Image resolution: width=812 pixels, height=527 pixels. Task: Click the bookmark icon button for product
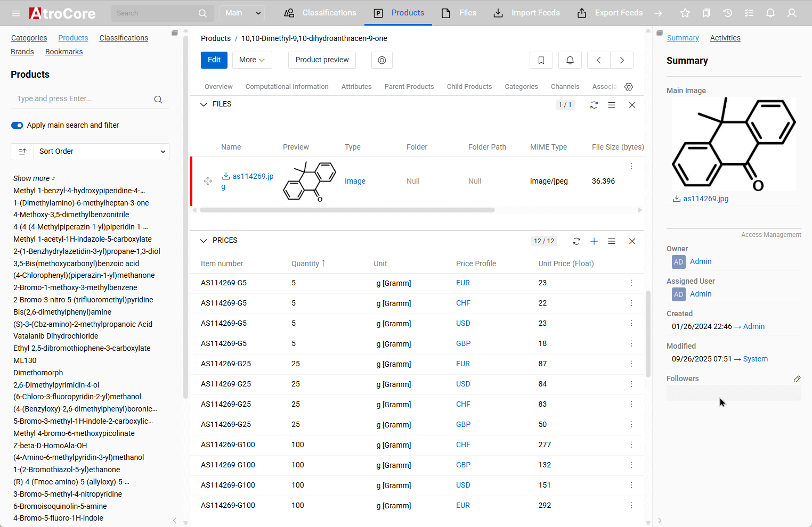coord(541,60)
